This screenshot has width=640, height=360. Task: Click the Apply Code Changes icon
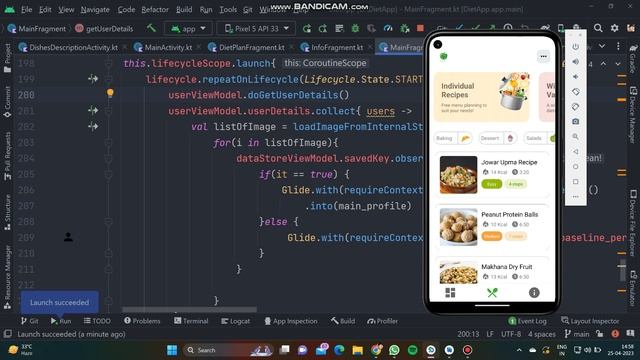click(323, 28)
